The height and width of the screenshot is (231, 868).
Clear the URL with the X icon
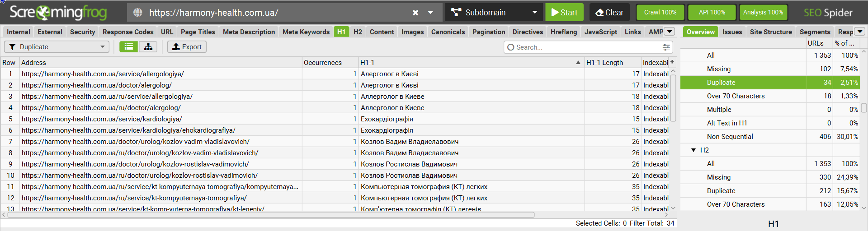point(415,13)
